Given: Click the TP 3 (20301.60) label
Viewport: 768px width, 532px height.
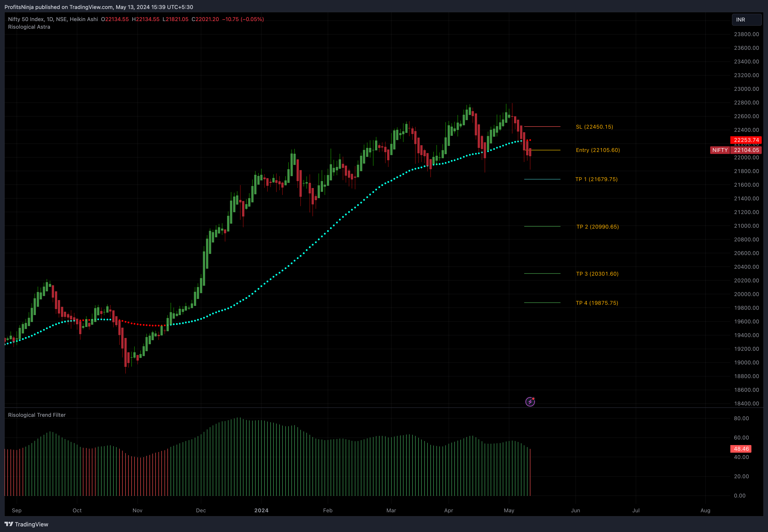Looking at the screenshot, I should (x=597, y=274).
